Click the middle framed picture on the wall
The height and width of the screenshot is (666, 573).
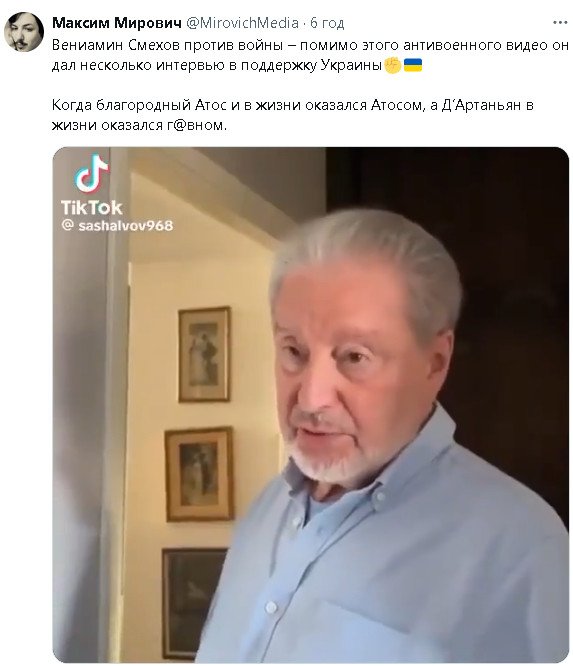[x=199, y=474]
